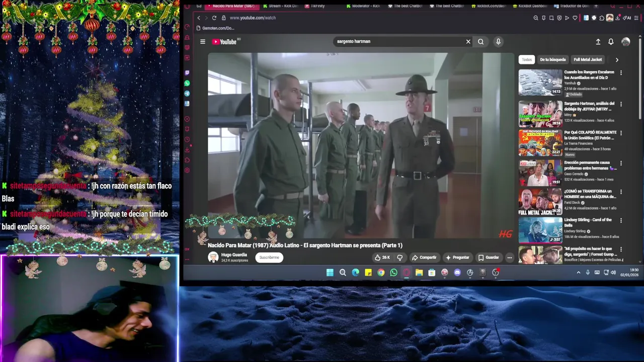Viewport: 644px width, 362px height.
Task: Open more video actions ellipsis button
Action: coord(509,257)
